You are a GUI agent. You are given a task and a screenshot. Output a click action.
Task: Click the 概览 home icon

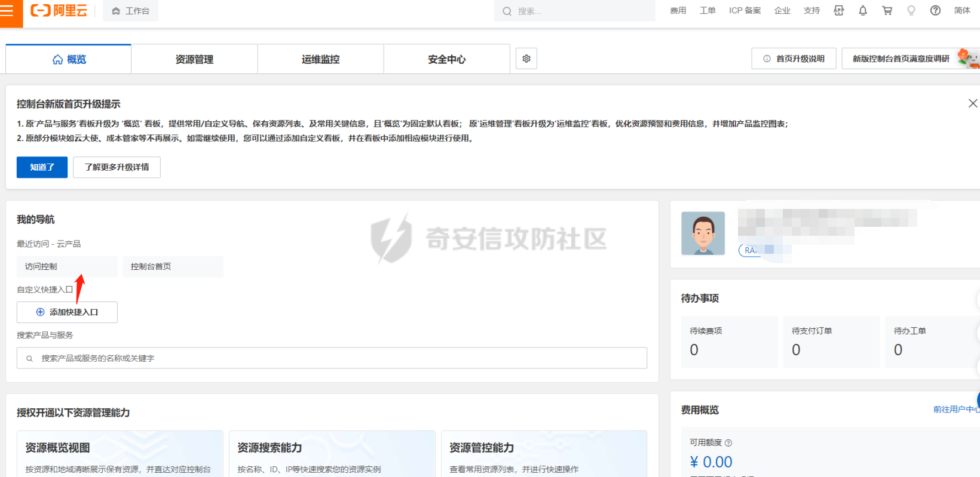click(57, 59)
